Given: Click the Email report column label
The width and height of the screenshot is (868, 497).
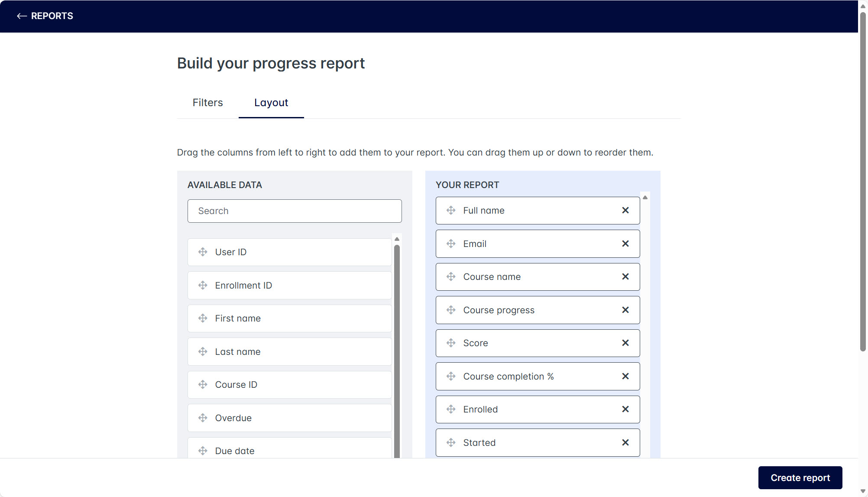Looking at the screenshot, I should pyautogui.click(x=475, y=244).
